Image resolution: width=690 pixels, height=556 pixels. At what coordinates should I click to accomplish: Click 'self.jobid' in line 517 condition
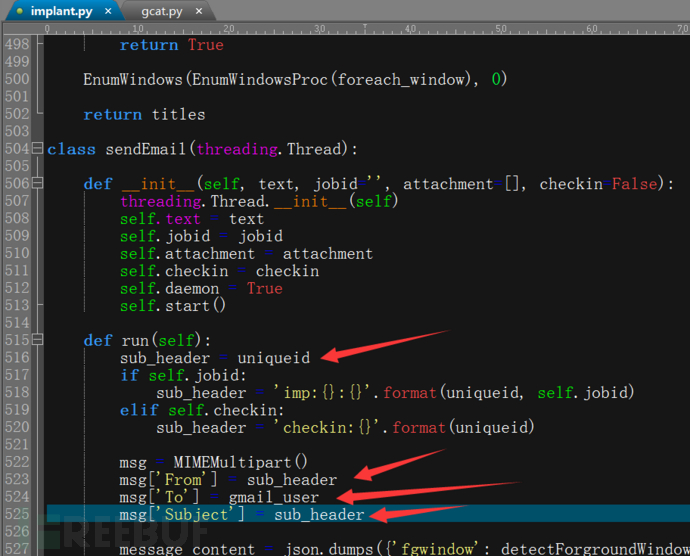[195, 375]
